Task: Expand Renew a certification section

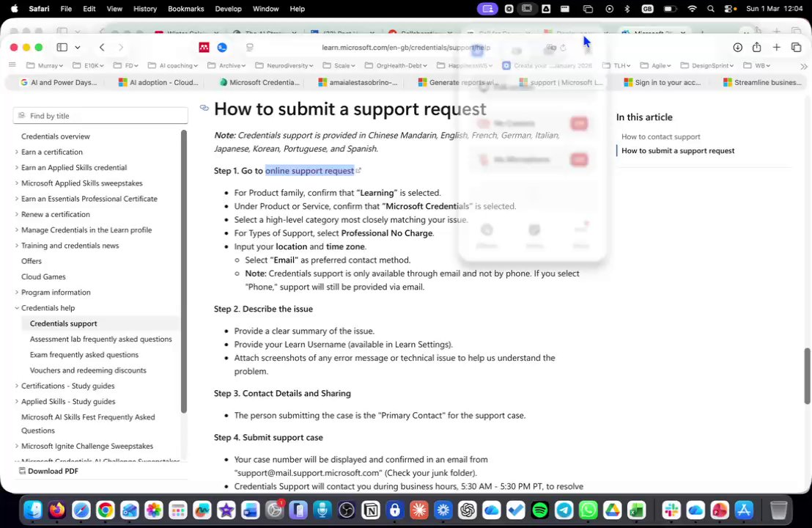Action: 56,214
